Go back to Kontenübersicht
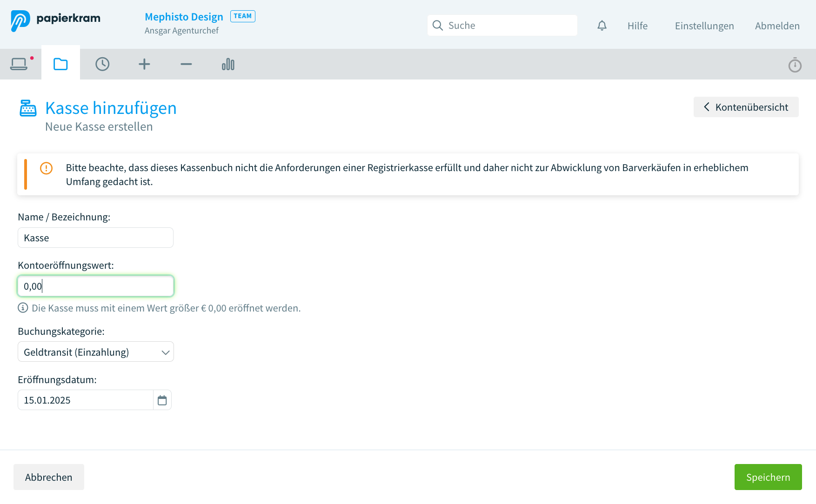Image resolution: width=816 pixels, height=504 pixels. 746,107
